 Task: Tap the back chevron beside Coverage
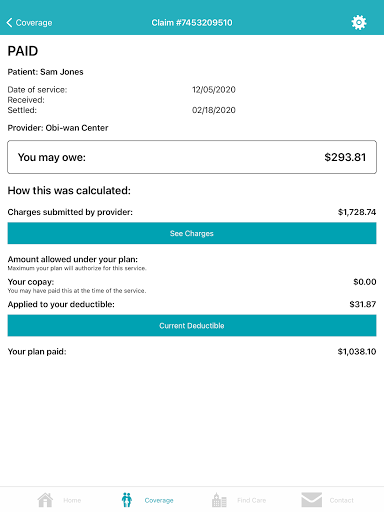9,22
